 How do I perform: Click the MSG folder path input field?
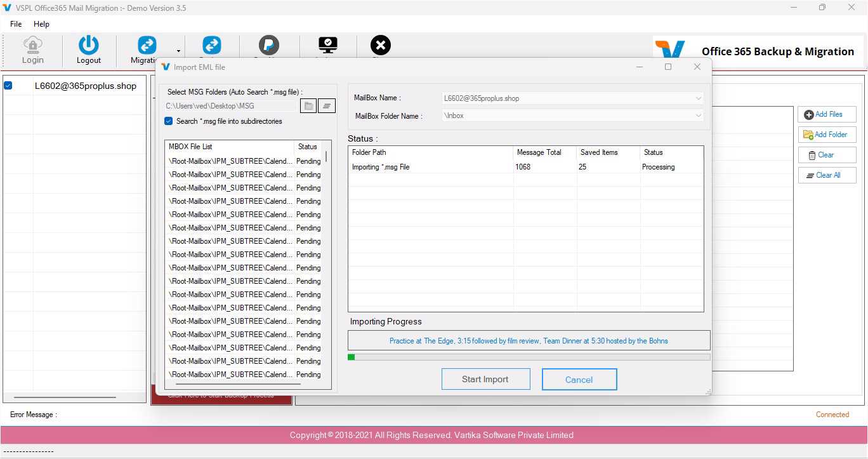(230, 106)
